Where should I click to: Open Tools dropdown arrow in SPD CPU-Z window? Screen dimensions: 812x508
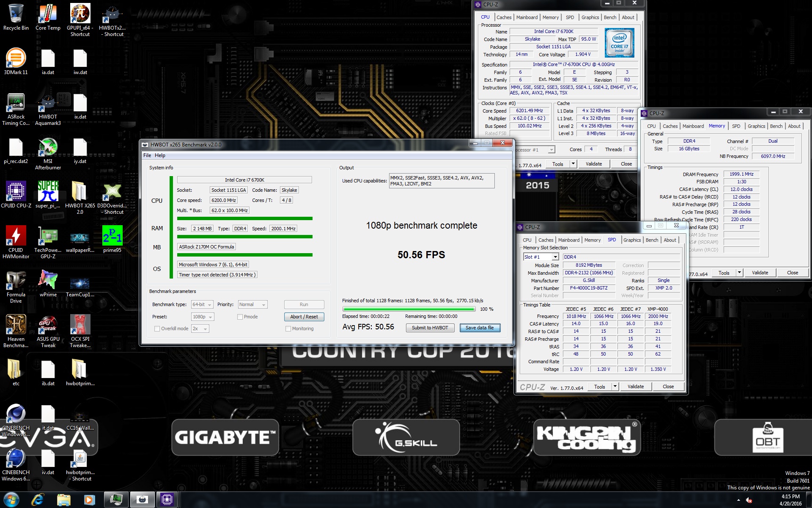[615, 387]
